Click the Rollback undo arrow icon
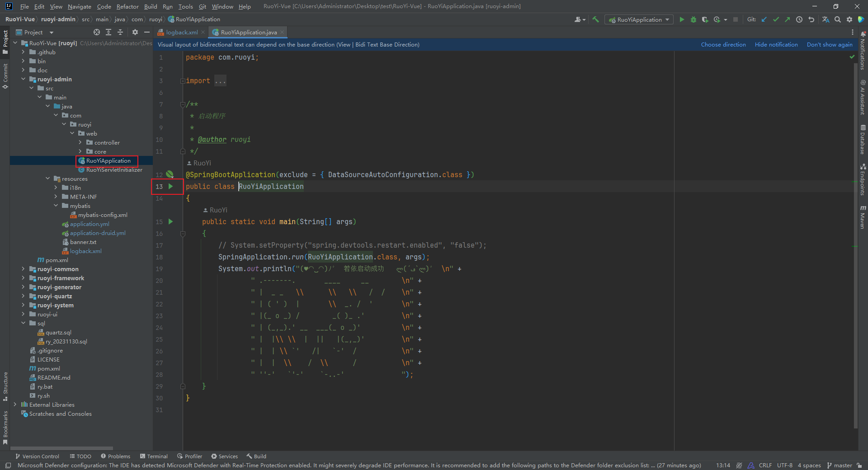 point(811,19)
